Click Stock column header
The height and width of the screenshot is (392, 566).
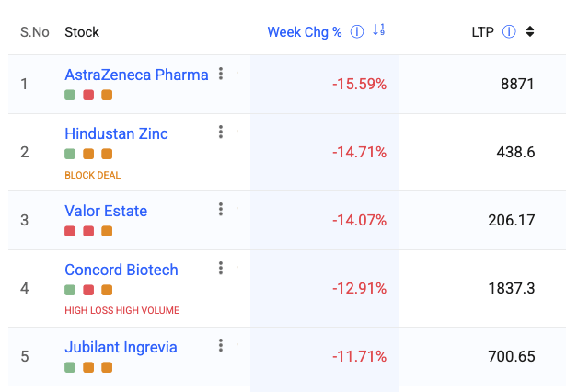click(x=82, y=32)
